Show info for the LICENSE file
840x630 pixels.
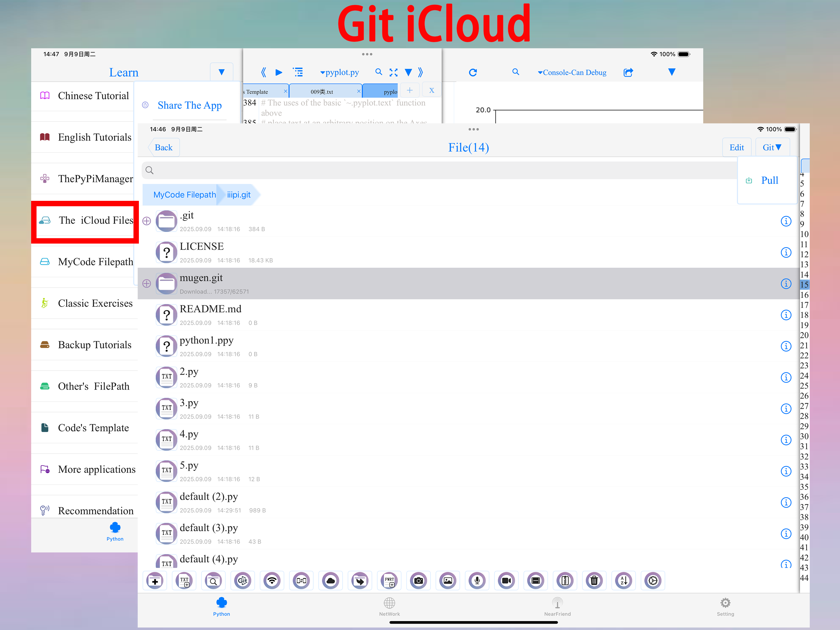[x=786, y=252]
